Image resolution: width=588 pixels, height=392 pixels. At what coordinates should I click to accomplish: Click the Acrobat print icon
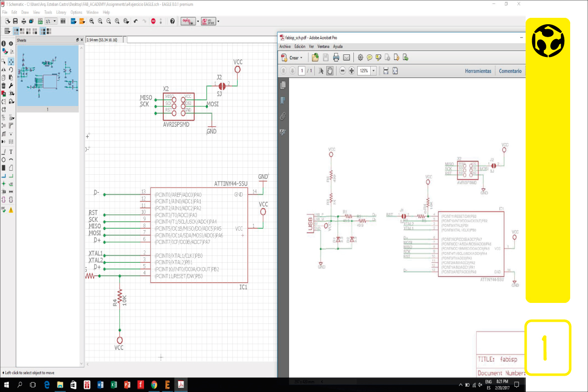click(x=336, y=57)
